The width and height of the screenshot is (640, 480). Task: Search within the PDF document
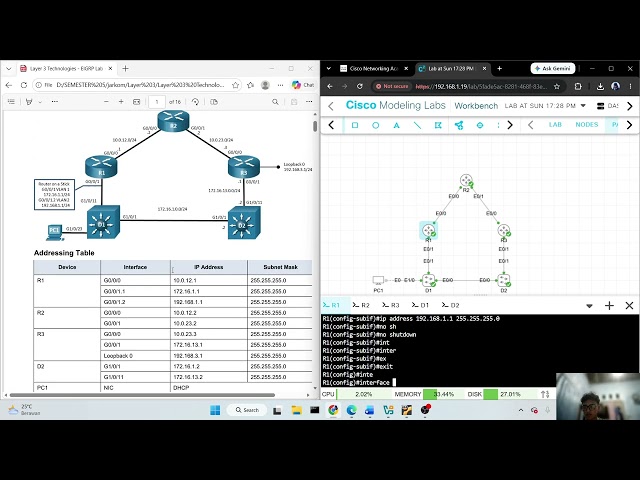[x=276, y=102]
